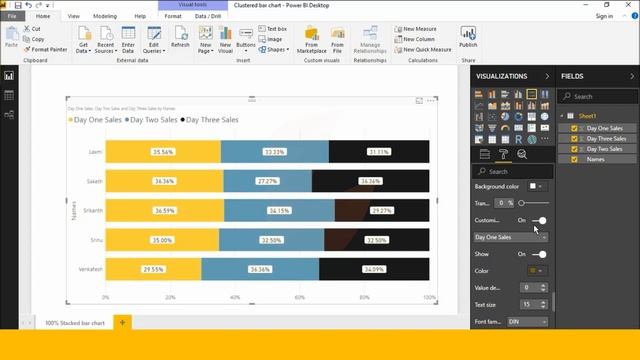
Task: Toggle Customize series switch
Action: pyautogui.click(x=539, y=220)
